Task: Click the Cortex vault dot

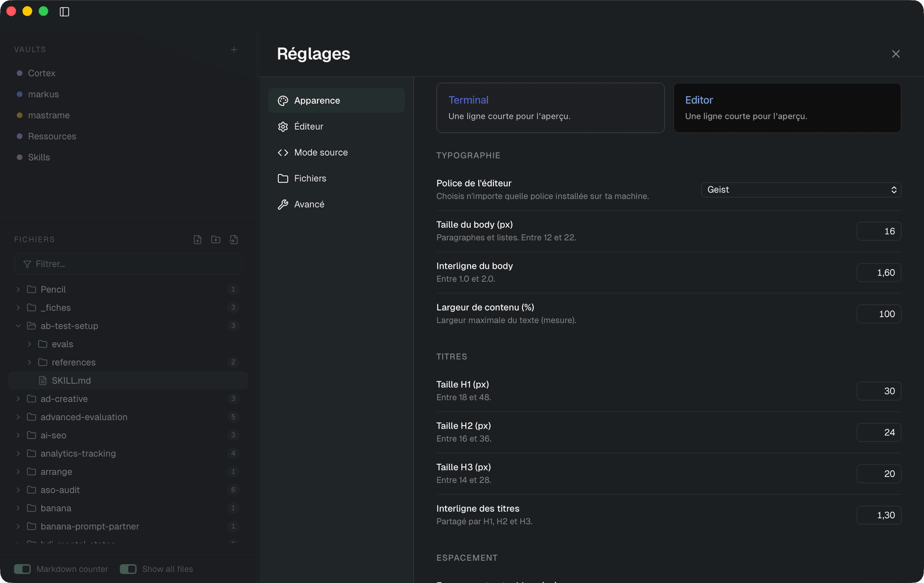Action: (19, 73)
